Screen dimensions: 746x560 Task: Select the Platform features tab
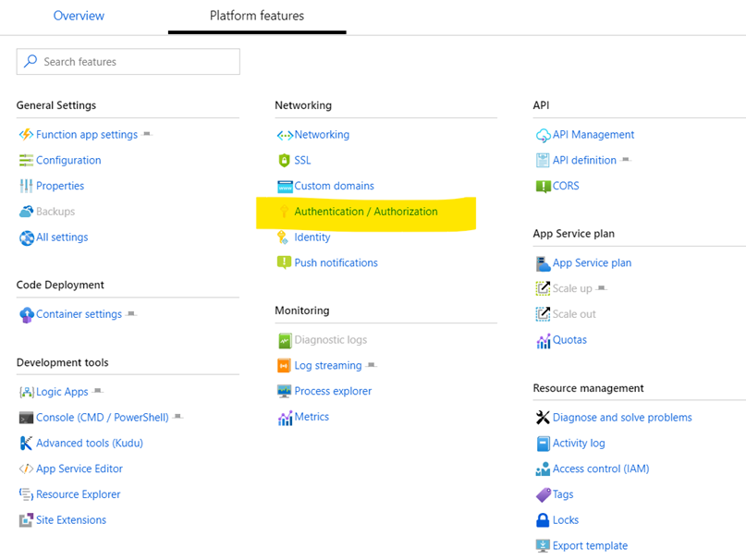[x=256, y=16]
